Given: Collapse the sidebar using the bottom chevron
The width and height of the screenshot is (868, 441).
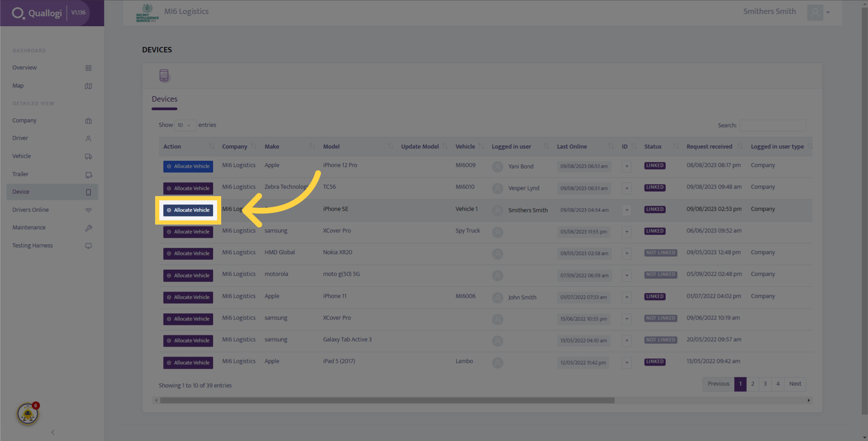Looking at the screenshot, I should coord(52,432).
